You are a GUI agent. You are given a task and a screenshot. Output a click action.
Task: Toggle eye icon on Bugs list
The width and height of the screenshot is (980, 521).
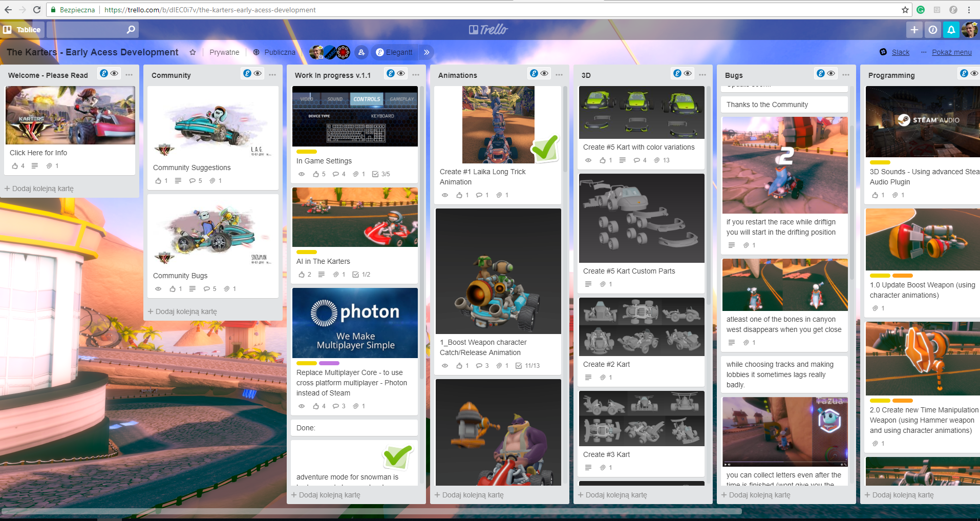point(831,74)
